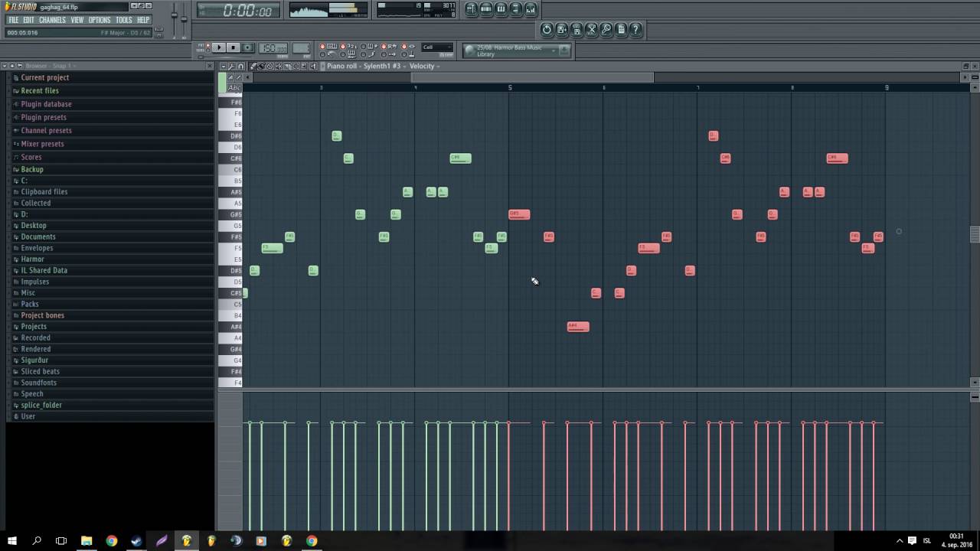
Task: Open the EDIT menu
Action: click(x=28, y=20)
